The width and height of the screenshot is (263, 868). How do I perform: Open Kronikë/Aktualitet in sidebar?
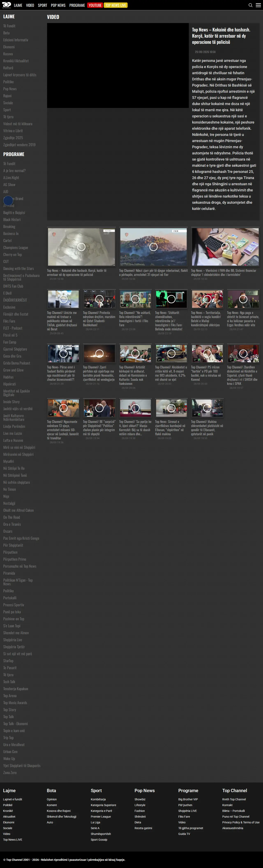click(x=16, y=61)
